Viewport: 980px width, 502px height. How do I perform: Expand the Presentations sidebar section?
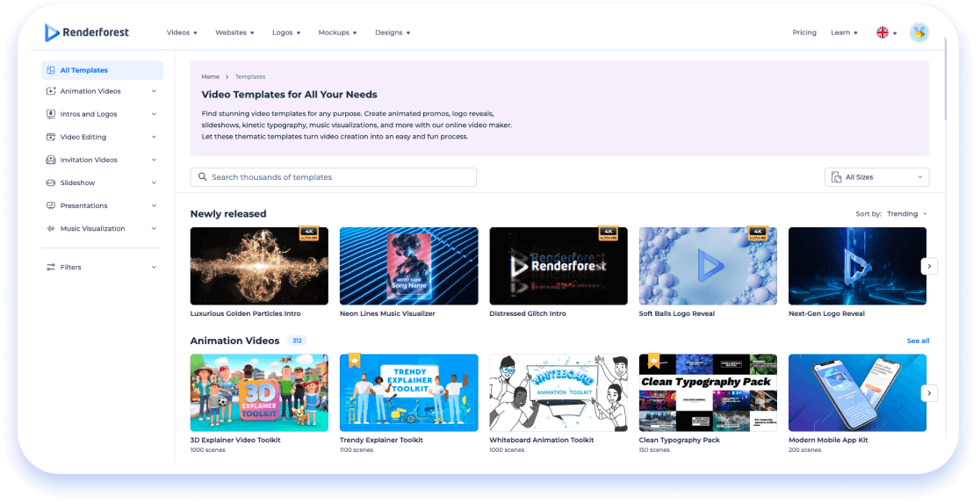[x=154, y=205]
